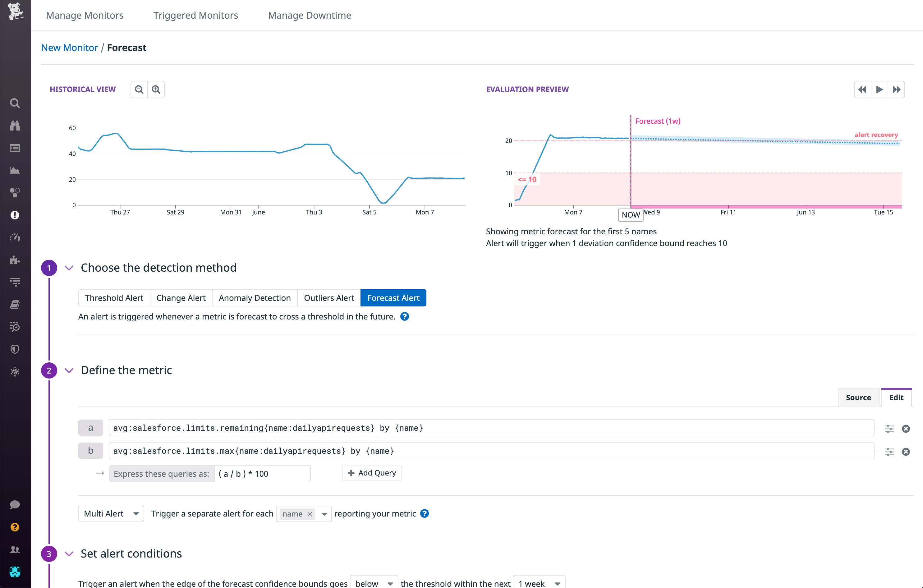Select the Security shield icon
This screenshot has height=588, width=923.
(15, 349)
